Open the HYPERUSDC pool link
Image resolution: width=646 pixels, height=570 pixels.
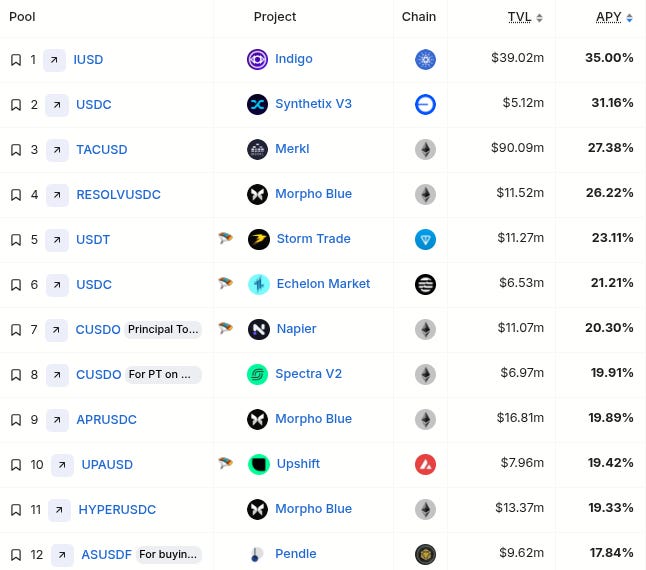[x=117, y=510]
